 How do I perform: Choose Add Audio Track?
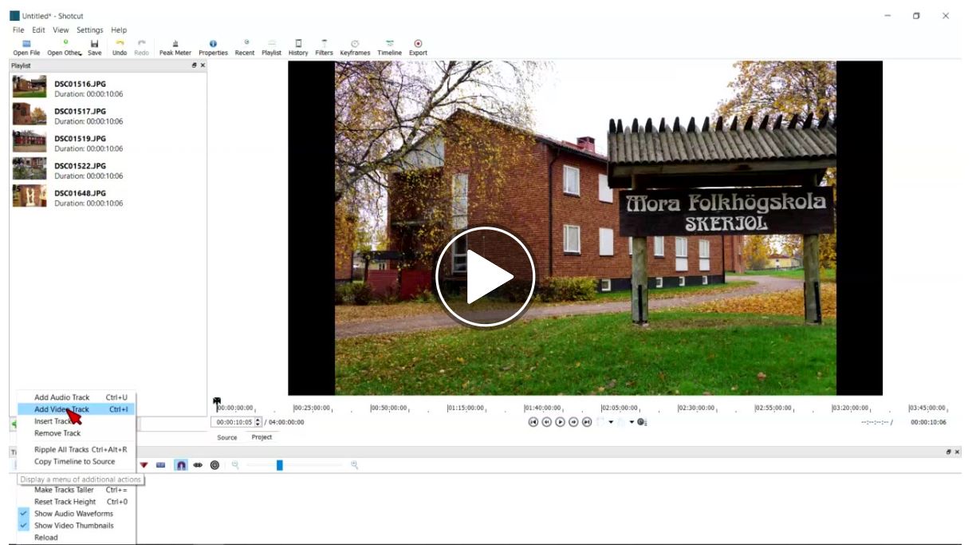76,397
